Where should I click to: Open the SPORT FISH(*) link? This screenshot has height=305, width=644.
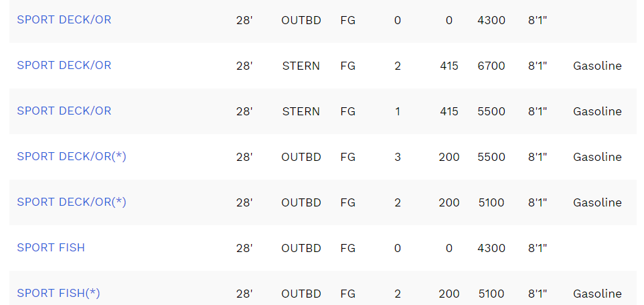[x=58, y=294]
